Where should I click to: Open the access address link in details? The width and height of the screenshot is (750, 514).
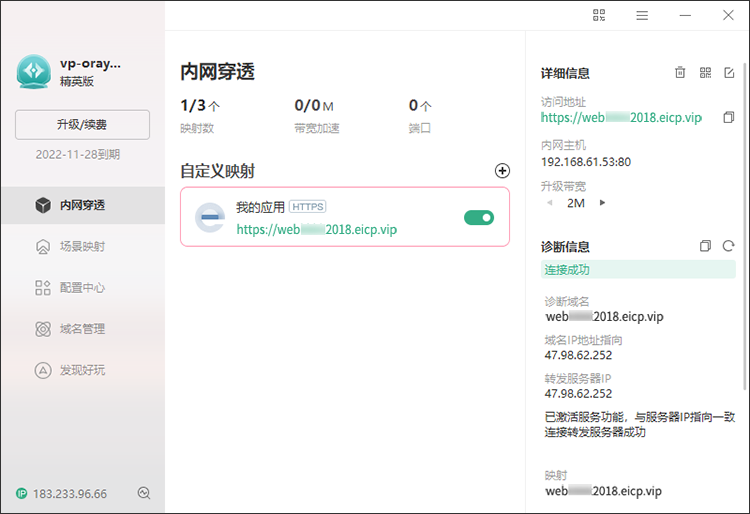tap(621, 118)
